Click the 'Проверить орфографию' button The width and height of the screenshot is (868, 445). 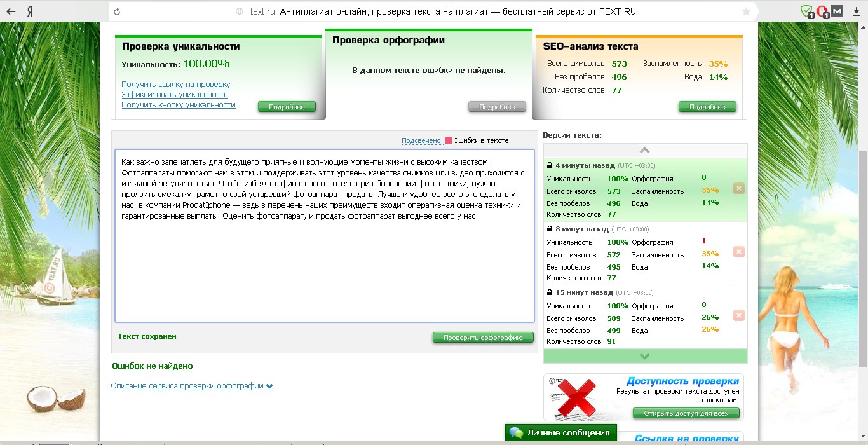pyautogui.click(x=483, y=338)
